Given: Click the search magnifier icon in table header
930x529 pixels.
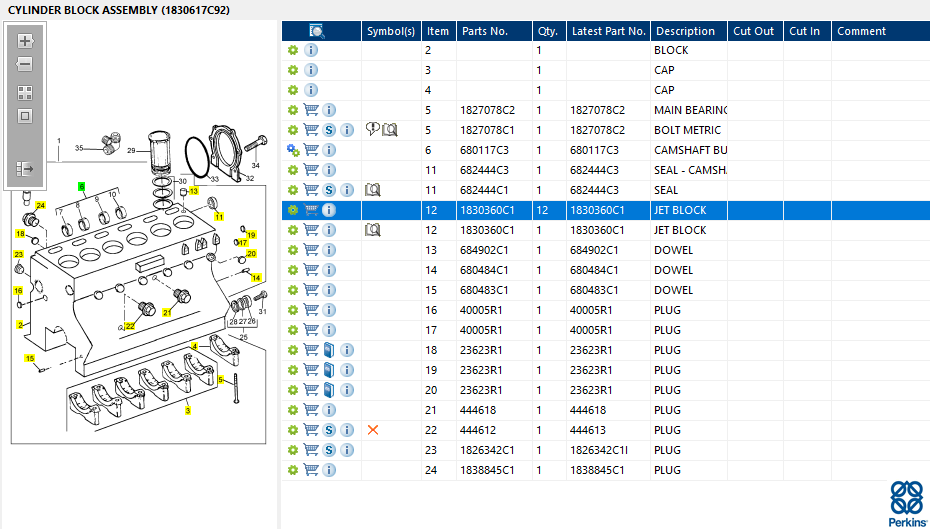Looking at the screenshot, I should coord(317,31).
